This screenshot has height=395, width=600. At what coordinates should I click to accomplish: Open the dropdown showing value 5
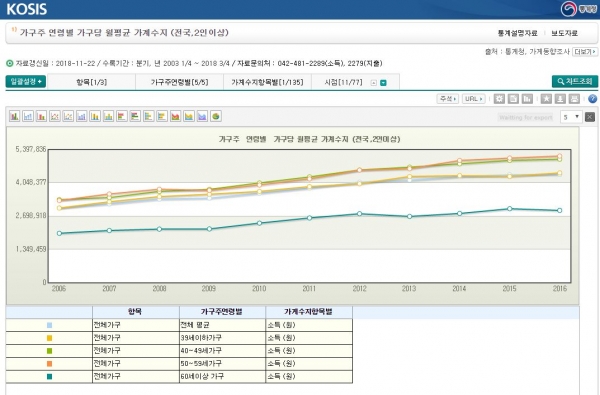point(571,117)
